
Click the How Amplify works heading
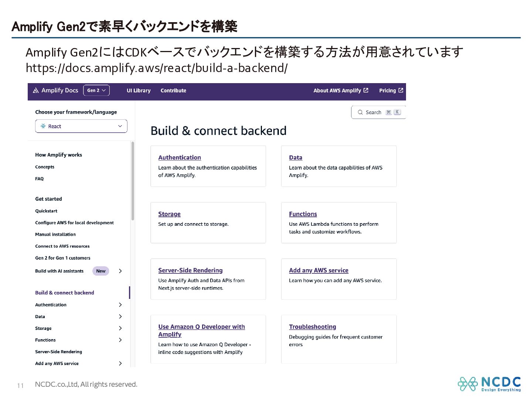click(58, 155)
